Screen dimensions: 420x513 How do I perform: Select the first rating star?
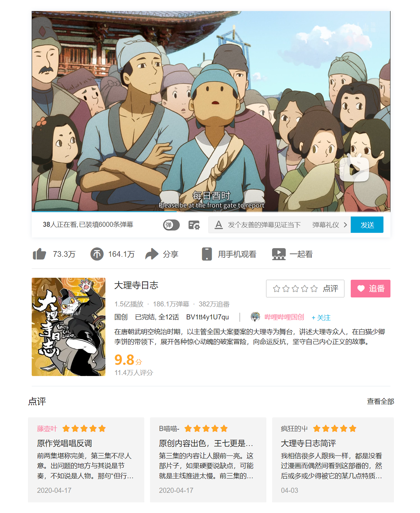276,288
